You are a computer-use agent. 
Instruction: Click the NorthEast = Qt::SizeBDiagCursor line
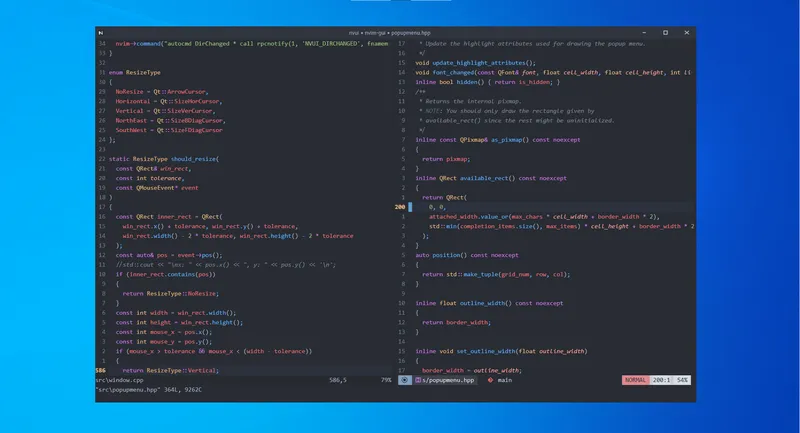(x=170, y=121)
